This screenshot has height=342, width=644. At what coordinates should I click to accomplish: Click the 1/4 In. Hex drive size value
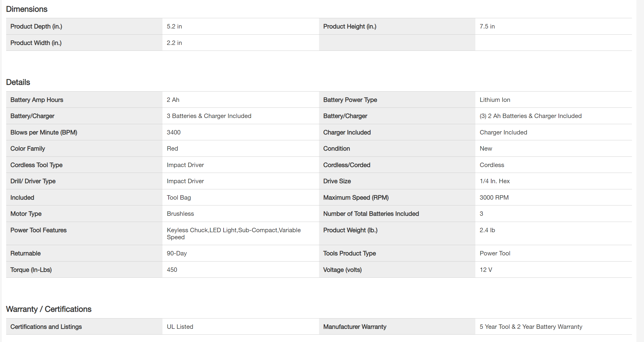(x=494, y=181)
